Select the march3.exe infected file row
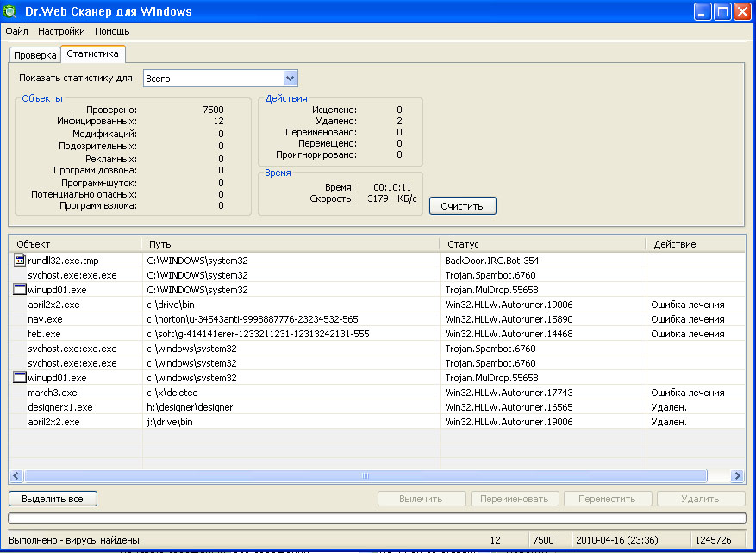The width and height of the screenshot is (756, 553). pyautogui.click(x=377, y=393)
